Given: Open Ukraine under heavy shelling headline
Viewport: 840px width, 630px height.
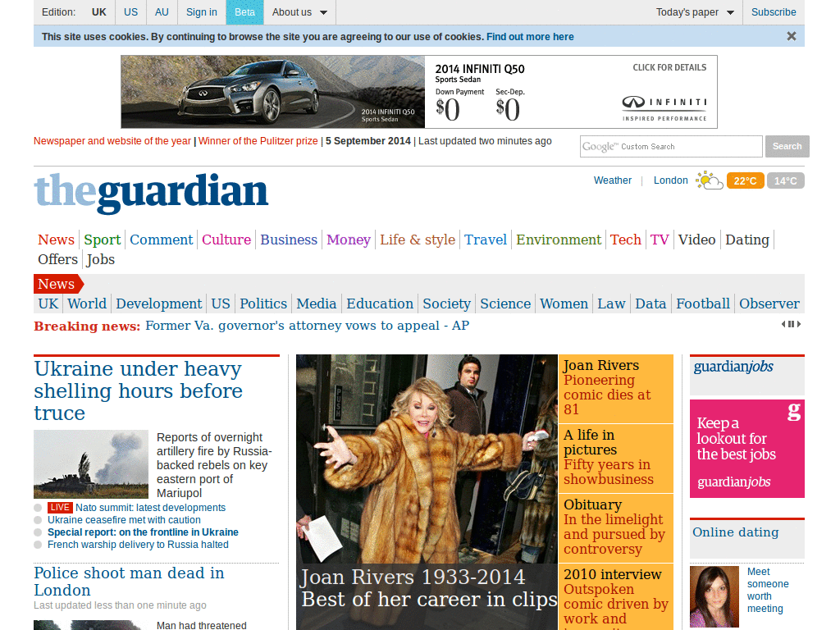Looking at the screenshot, I should tap(138, 391).
